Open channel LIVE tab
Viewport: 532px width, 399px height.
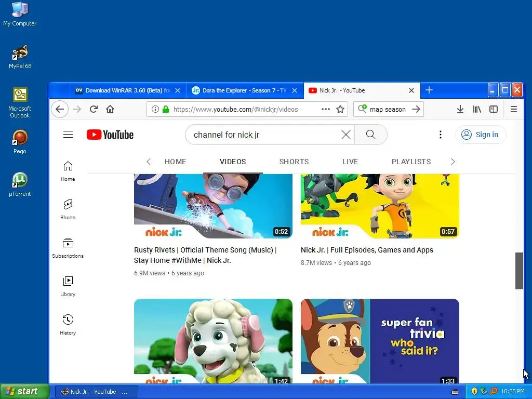point(350,162)
